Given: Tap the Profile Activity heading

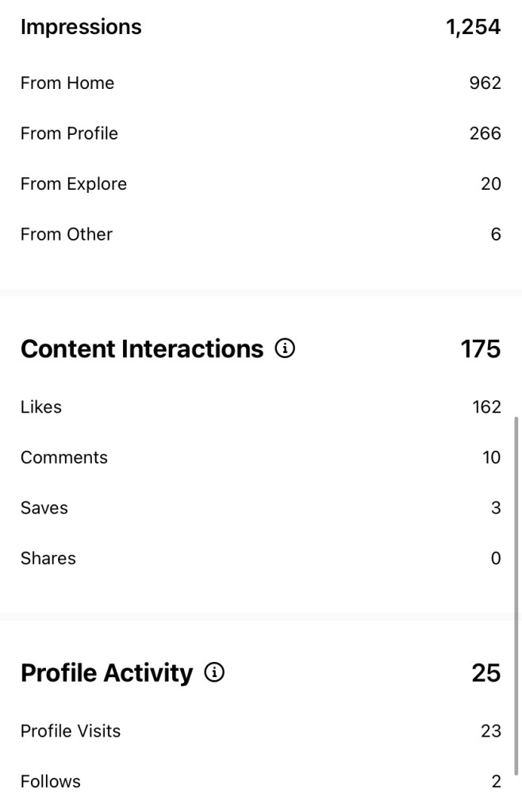Looking at the screenshot, I should pos(107,673).
